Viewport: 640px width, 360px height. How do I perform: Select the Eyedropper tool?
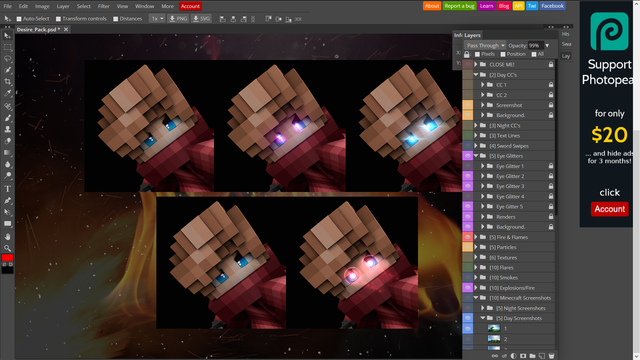7,93
